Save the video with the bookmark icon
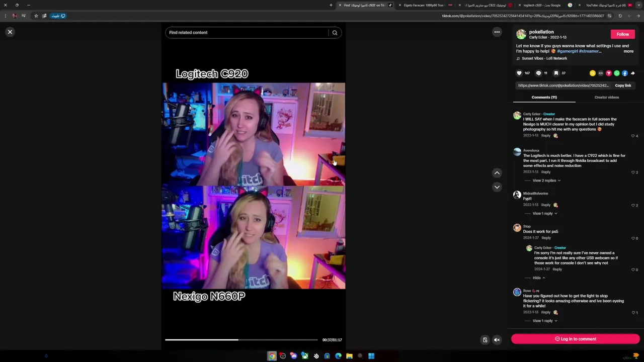 [x=556, y=73]
